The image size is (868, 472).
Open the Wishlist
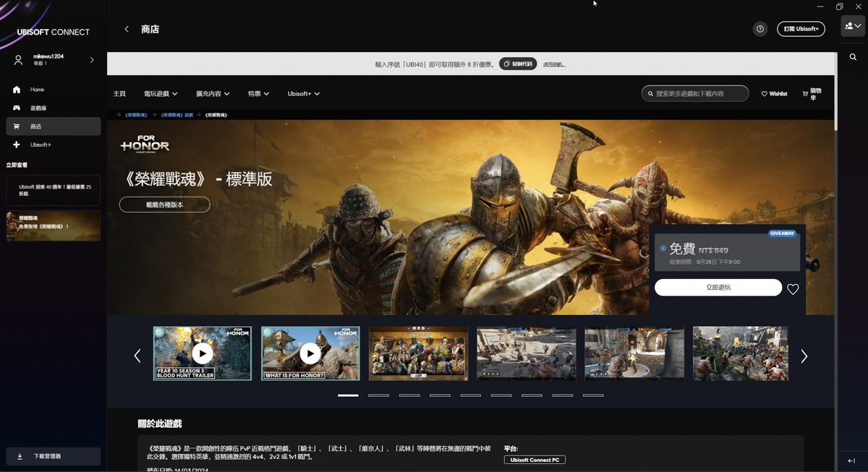pyautogui.click(x=774, y=94)
